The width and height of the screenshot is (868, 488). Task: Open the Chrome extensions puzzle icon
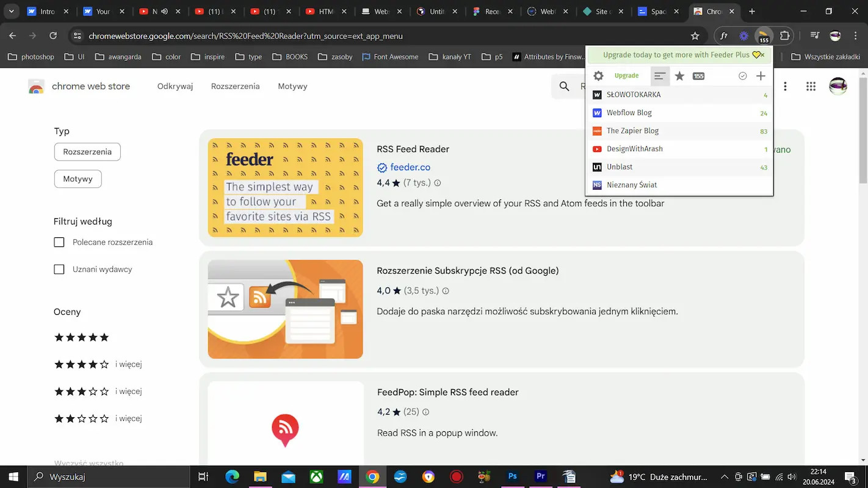[x=785, y=36]
